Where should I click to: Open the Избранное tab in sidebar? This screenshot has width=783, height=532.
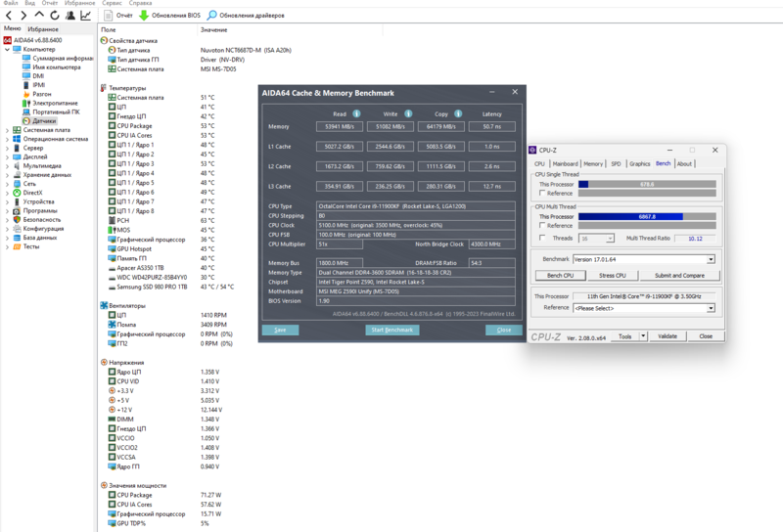point(43,29)
